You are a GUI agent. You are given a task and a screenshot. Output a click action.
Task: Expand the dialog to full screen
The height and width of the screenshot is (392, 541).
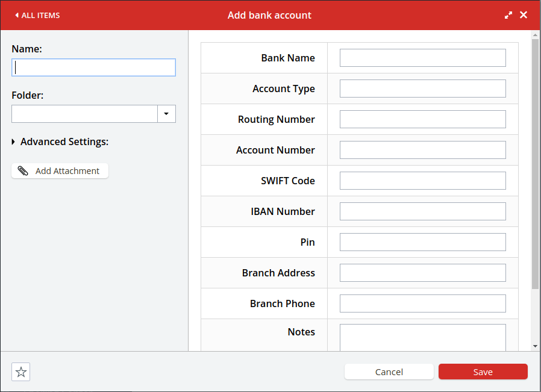(508, 15)
